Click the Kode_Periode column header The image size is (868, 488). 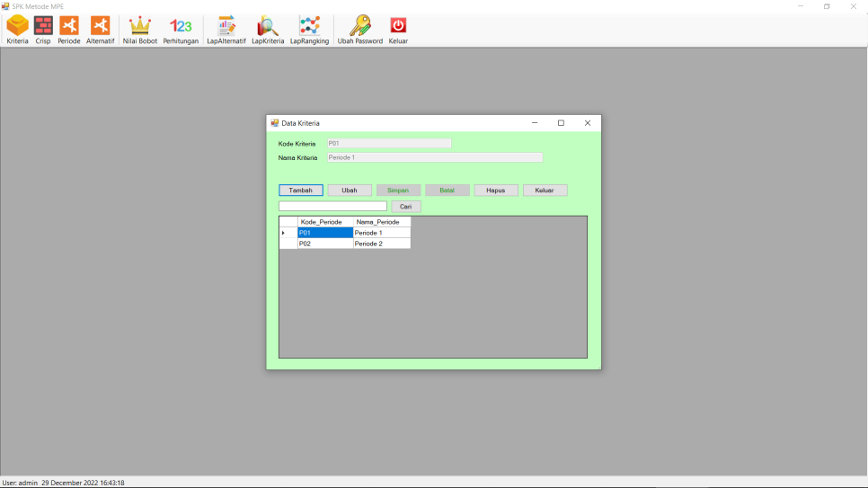point(325,222)
